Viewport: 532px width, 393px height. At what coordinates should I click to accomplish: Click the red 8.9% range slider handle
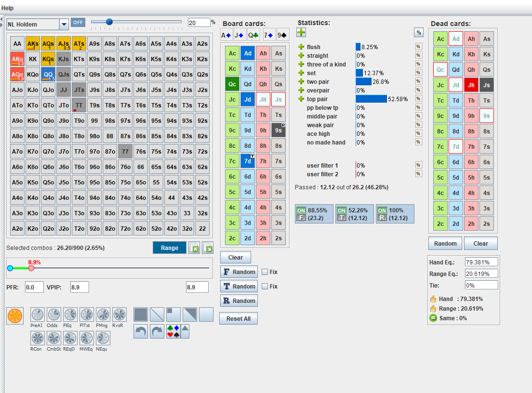tap(31, 268)
